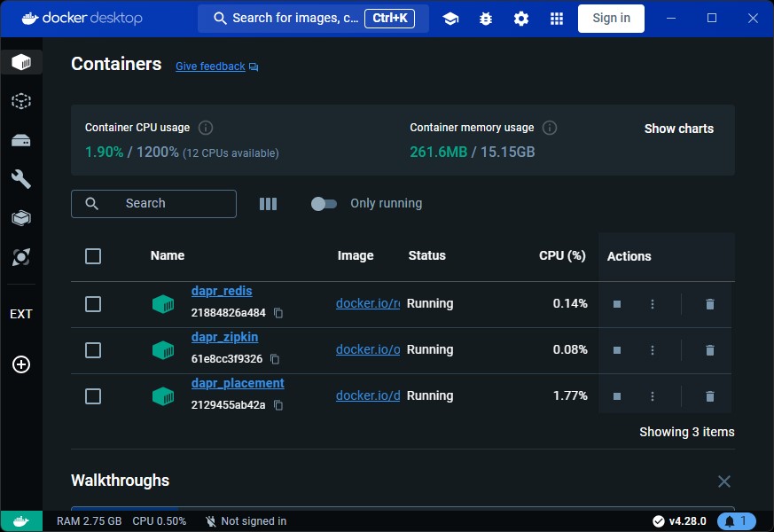Toggle the Only running switch

(324, 204)
